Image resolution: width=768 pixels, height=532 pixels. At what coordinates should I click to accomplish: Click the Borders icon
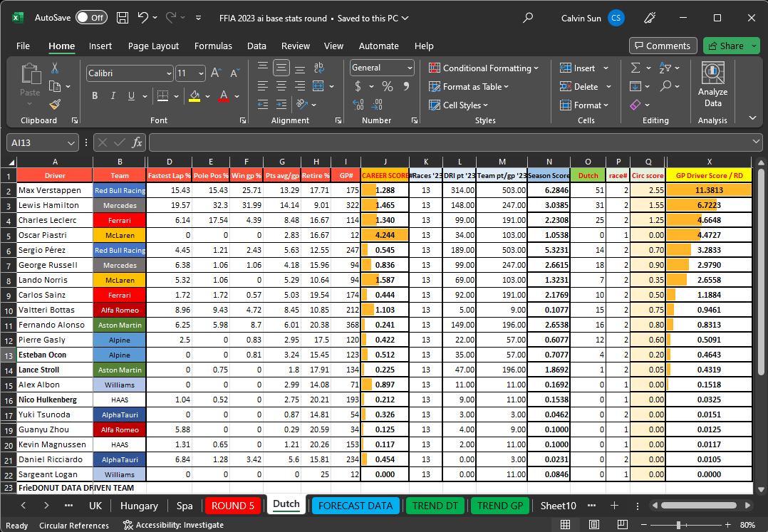[162, 96]
